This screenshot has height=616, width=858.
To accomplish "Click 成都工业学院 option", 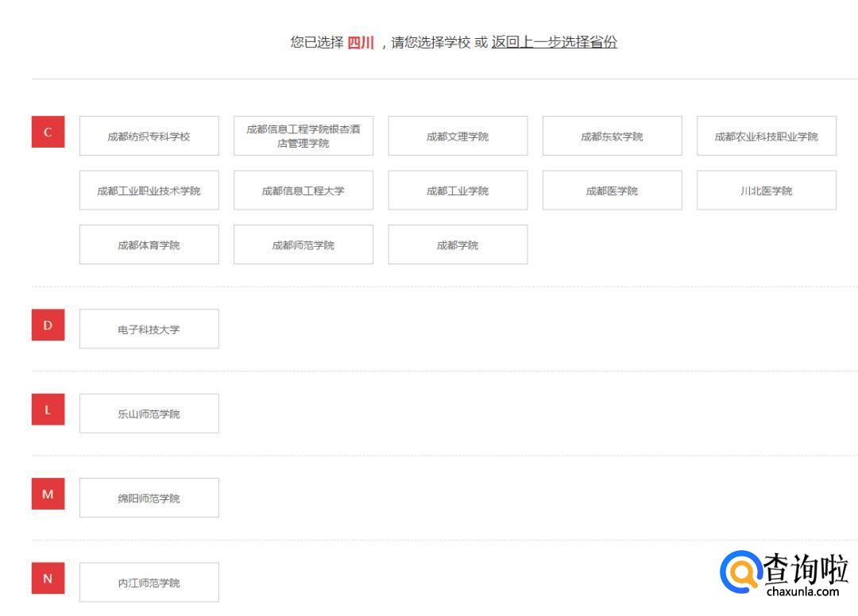I will click(x=458, y=191).
